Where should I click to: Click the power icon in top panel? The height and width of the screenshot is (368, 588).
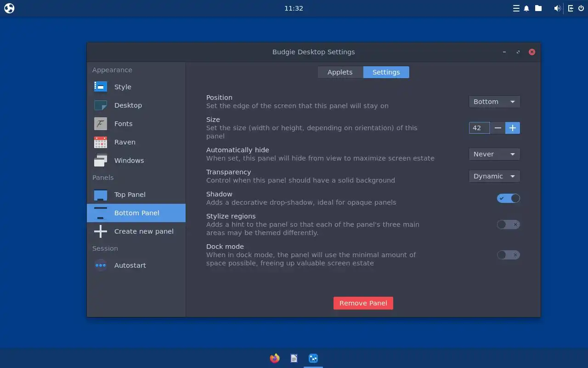coord(581,8)
